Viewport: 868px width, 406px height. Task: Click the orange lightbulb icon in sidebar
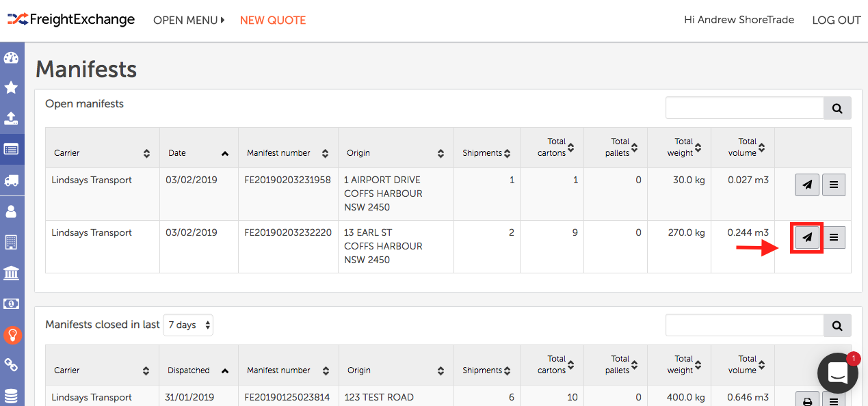(x=12, y=335)
